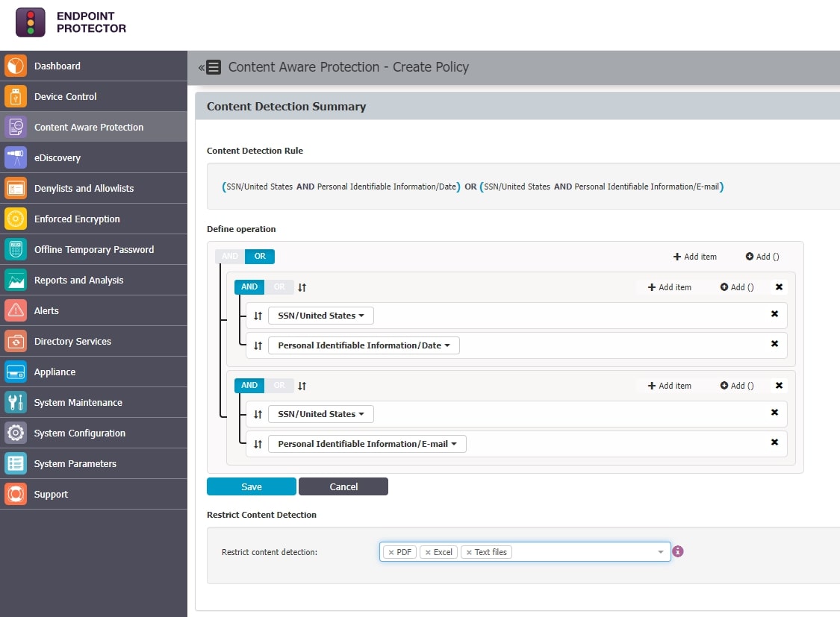Click the Reports and Analysis chart icon
Screen dimensions: 840x617
tap(14, 280)
